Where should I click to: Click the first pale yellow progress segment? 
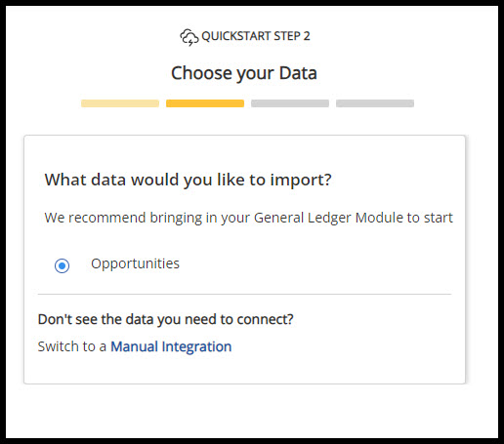(x=120, y=103)
